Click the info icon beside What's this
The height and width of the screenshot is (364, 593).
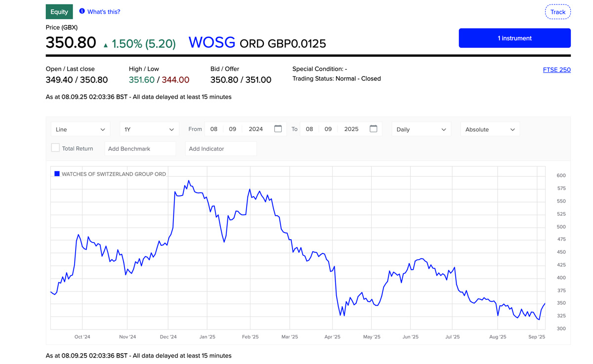click(x=82, y=11)
